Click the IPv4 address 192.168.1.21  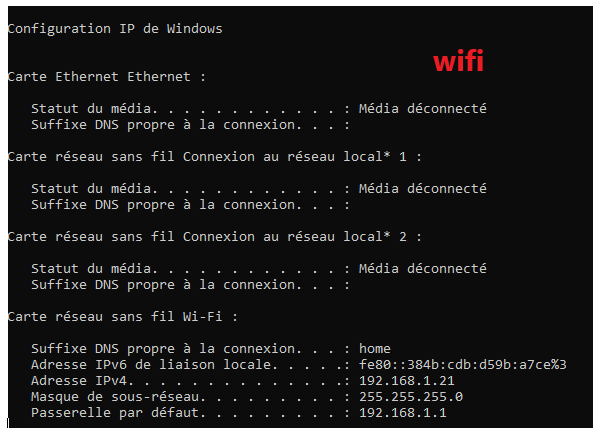click(x=406, y=381)
